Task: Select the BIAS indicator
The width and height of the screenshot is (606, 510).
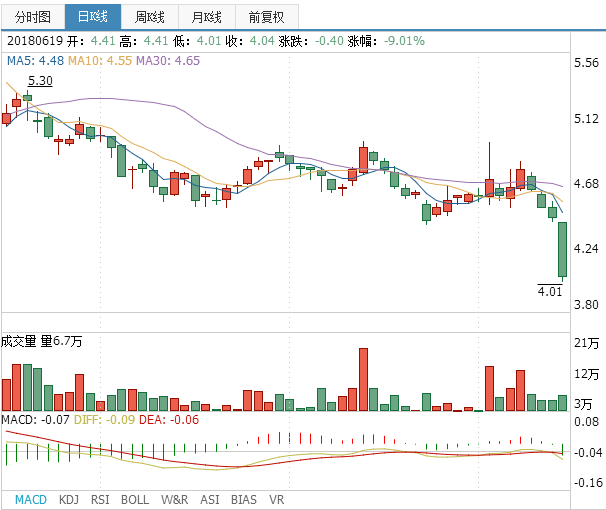Action: [244, 500]
